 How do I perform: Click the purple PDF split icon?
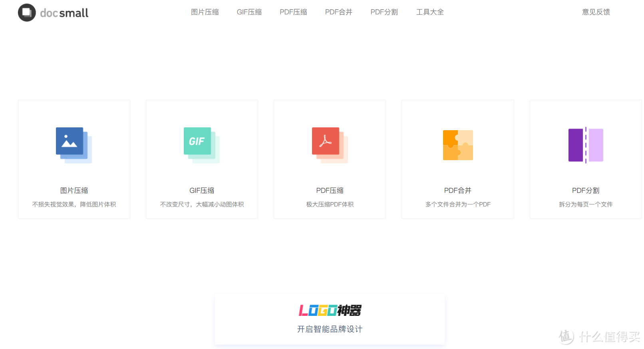pos(586,145)
